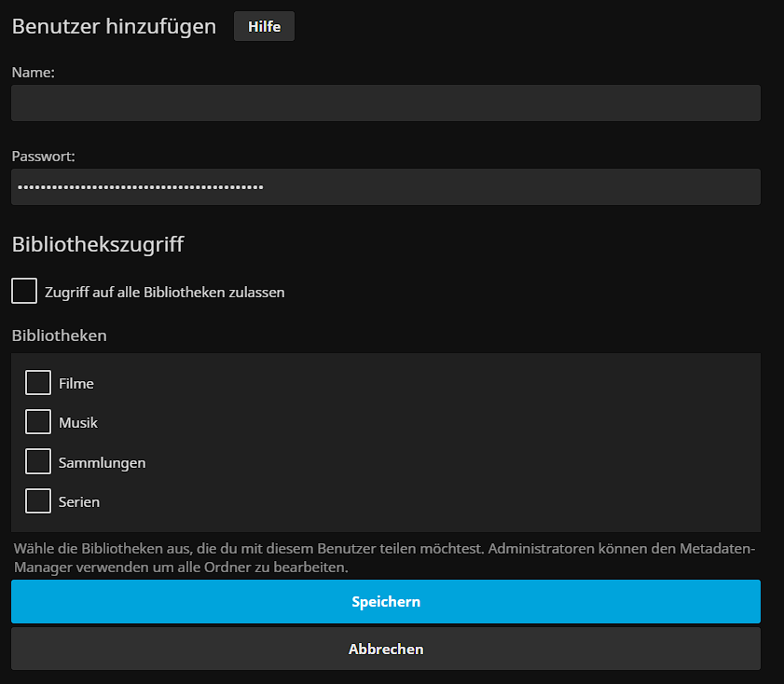
Task: Click into the Name input field
Action: pos(385,103)
